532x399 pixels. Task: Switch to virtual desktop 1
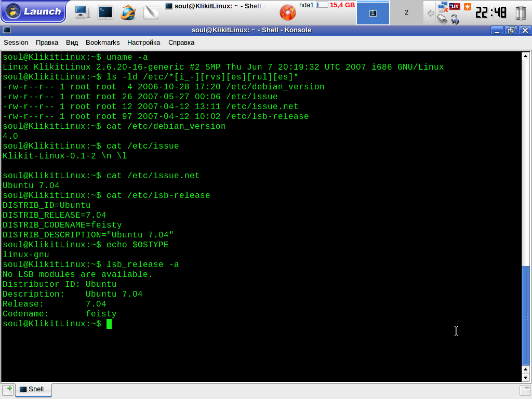[x=373, y=13]
